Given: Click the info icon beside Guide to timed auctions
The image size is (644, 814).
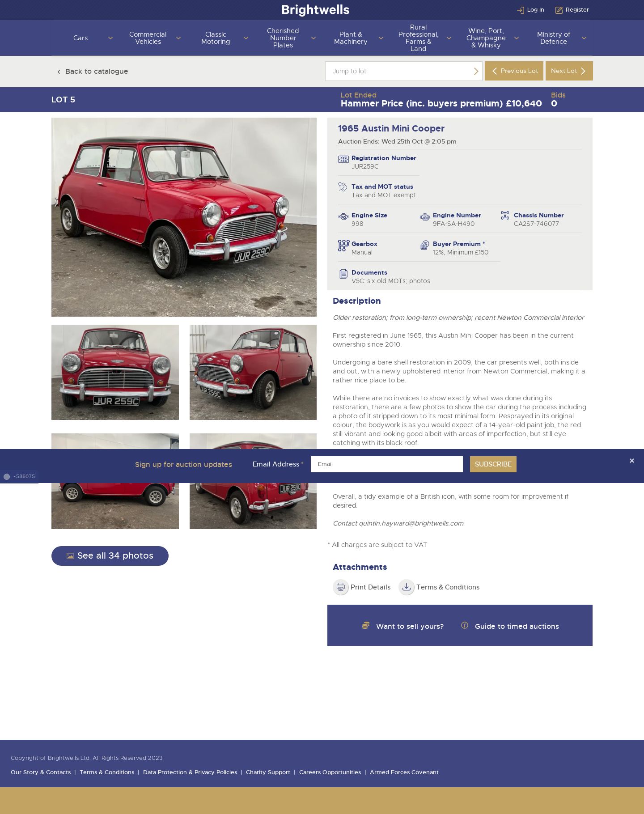Looking at the screenshot, I should tap(465, 625).
